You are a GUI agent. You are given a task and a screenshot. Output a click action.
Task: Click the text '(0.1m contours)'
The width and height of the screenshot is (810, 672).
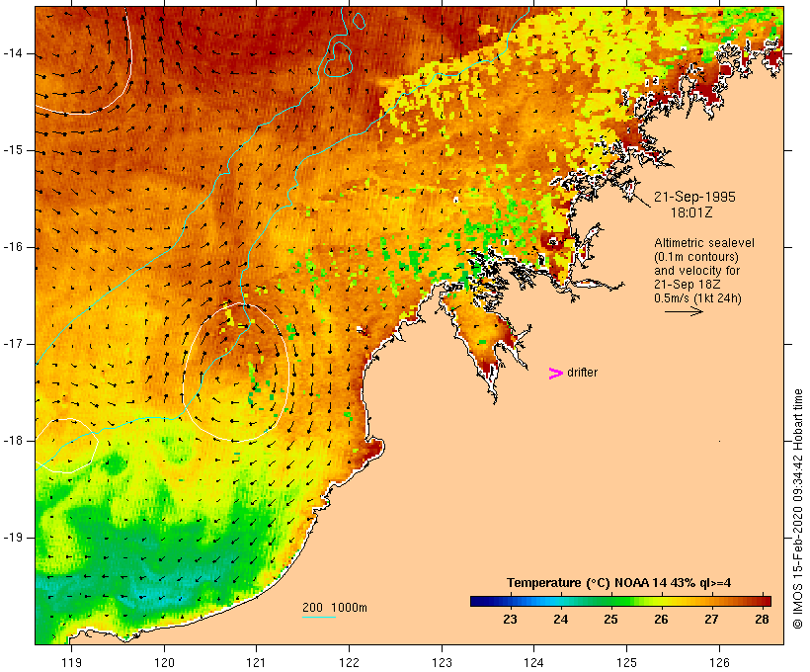tap(695, 257)
